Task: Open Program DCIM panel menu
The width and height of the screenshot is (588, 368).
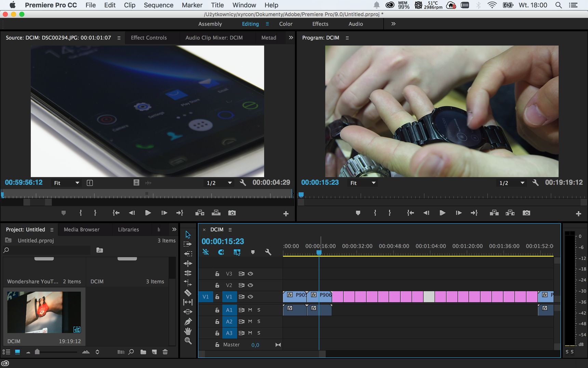Action: [x=347, y=38]
